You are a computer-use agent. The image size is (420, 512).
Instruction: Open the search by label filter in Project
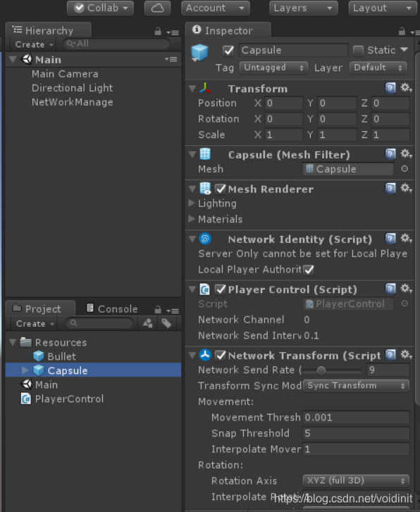(x=166, y=323)
